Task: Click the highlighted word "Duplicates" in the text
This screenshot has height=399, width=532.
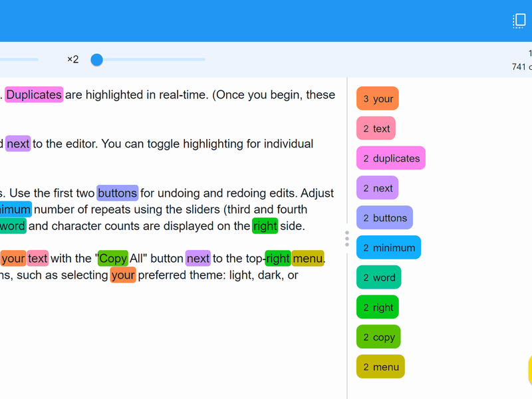Action: [x=34, y=94]
